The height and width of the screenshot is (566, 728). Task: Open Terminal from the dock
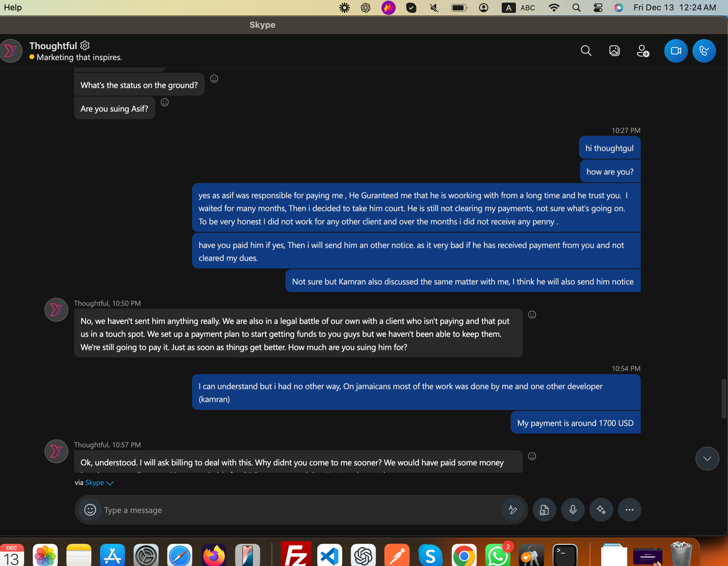(x=565, y=555)
